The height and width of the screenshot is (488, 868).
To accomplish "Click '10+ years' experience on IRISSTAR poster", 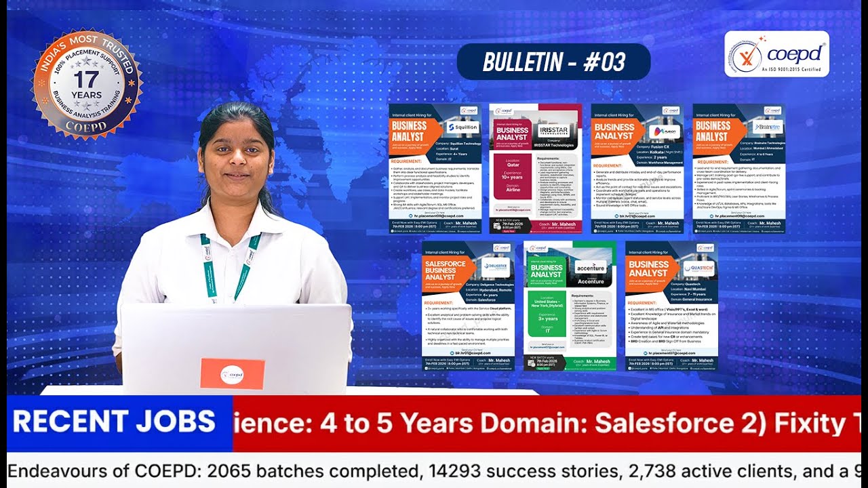I will [x=513, y=178].
